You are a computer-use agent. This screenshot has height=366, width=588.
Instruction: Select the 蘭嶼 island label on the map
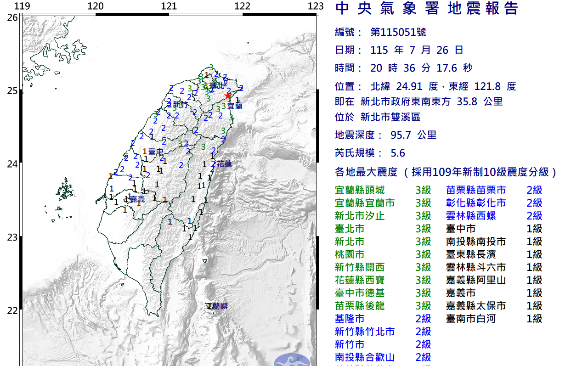[x=220, y=306]
